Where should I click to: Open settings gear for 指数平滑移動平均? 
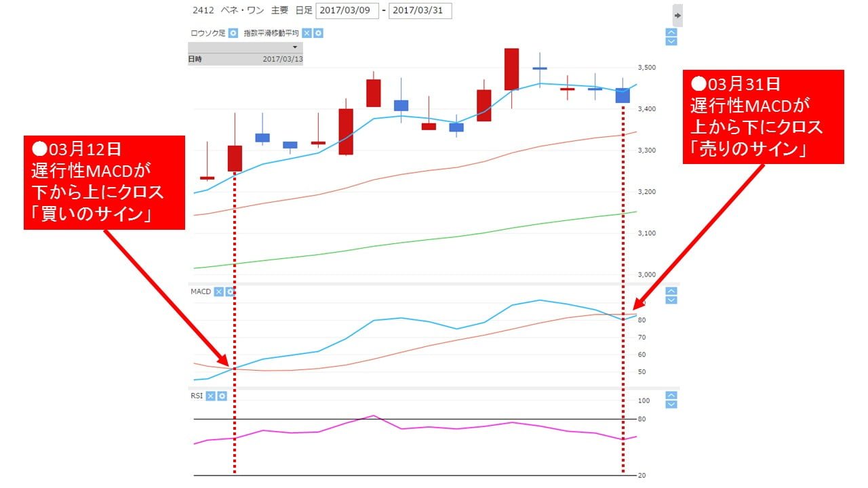pyautogui.click(x=318, y=33)
